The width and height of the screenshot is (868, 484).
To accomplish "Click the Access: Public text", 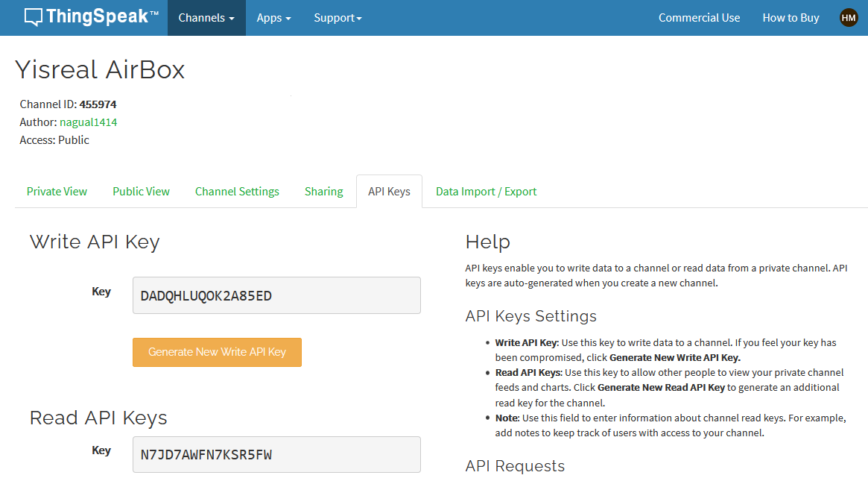I will [54, 140].
